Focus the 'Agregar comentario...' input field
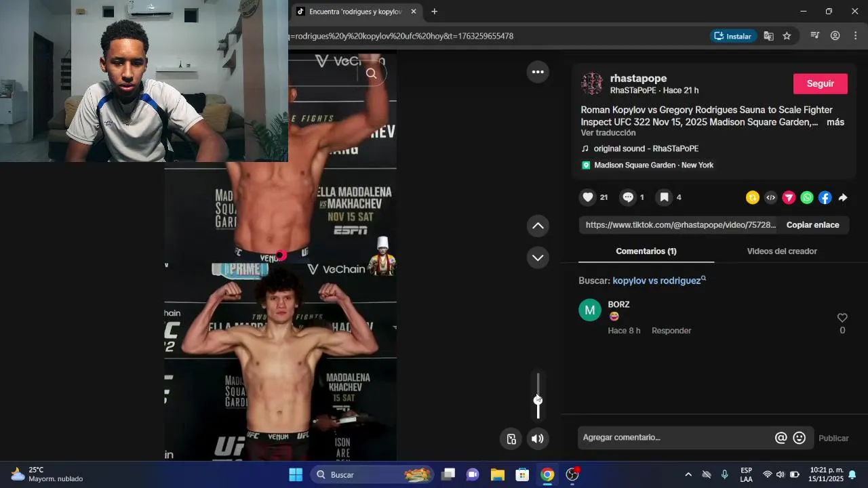868x488 pixels. [675, 438]
